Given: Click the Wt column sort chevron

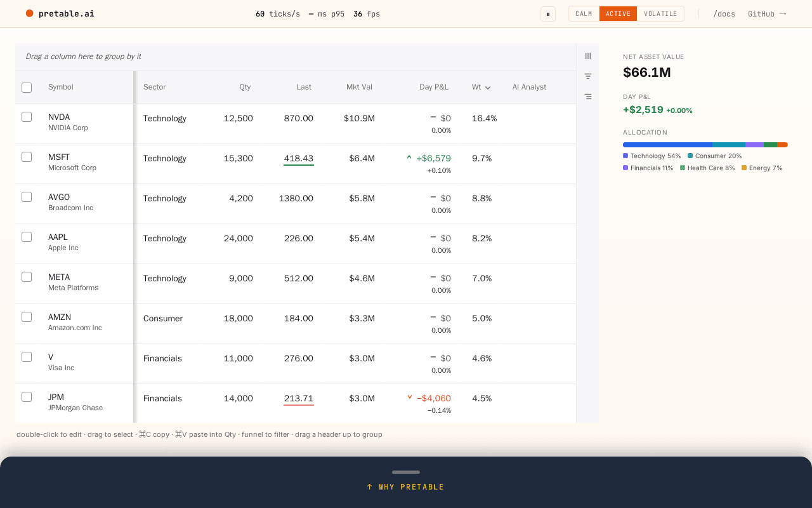Looking at the screenshot, I should point(488,88).
